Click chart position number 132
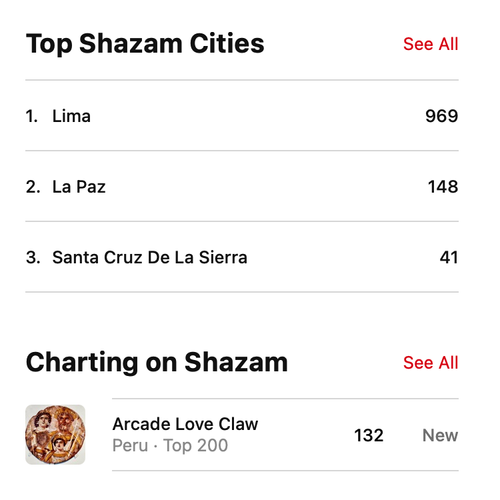This screenshot has height=500, width=500. [x=369, y=435]
